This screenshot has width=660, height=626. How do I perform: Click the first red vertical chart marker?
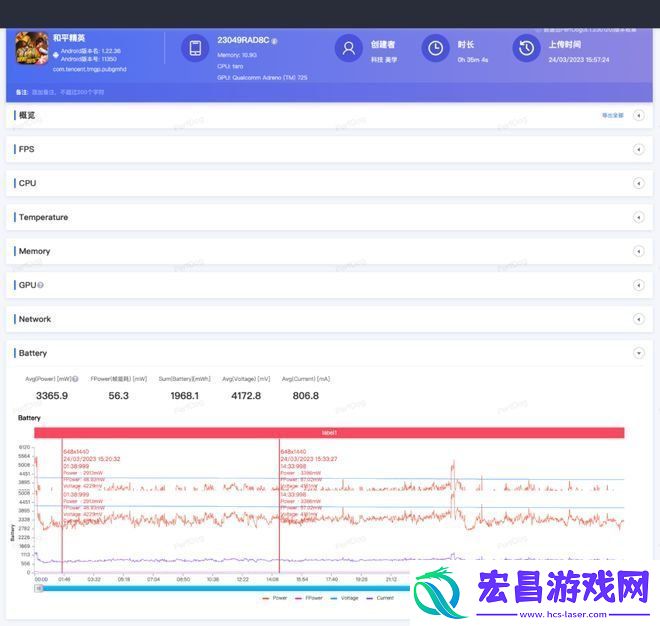(62, 505)
